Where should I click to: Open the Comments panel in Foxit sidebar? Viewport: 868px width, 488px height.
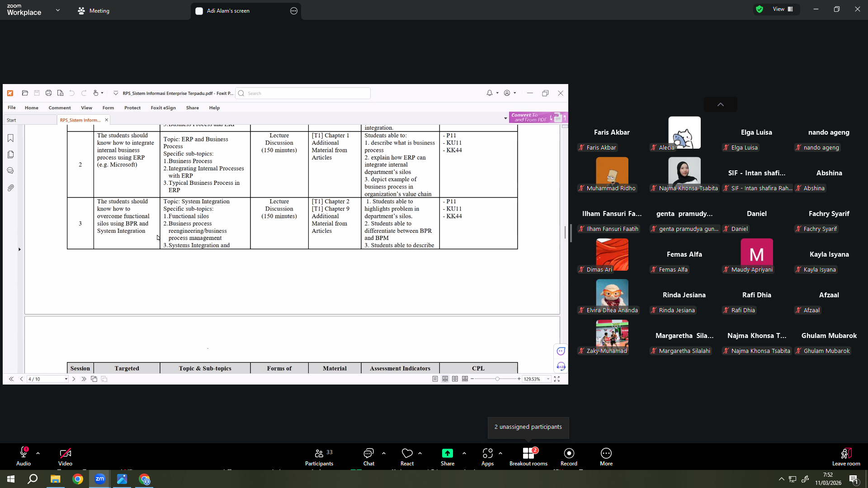11,171
